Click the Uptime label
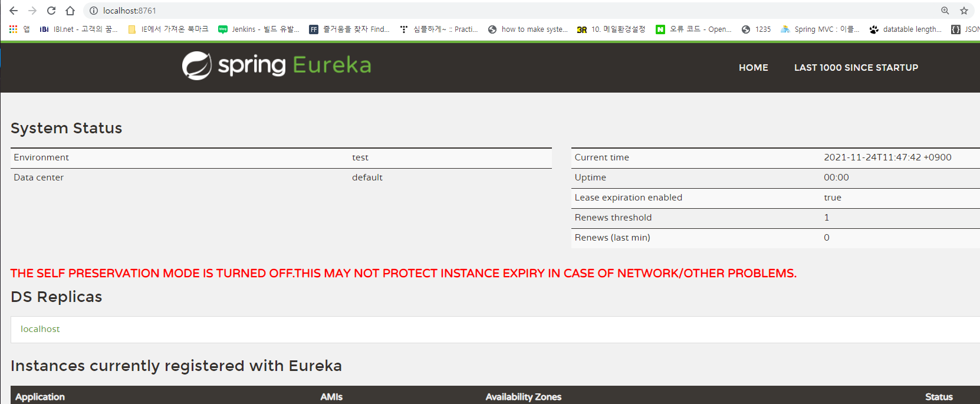This screenshot has width=980, height=404. [x=590, y=178]
